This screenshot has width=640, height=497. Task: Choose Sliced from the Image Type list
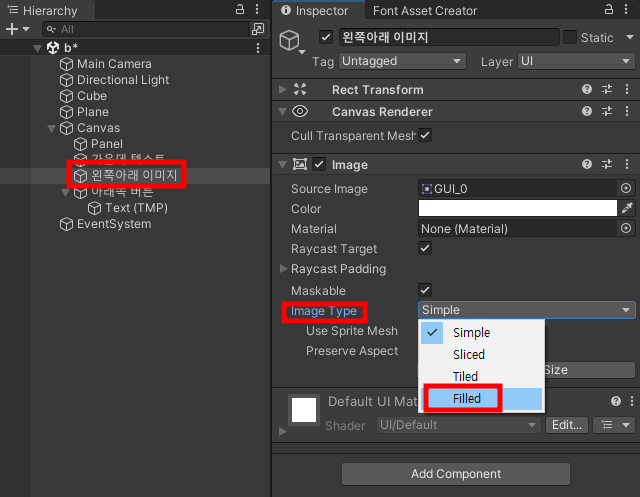(x=482, y=354)
